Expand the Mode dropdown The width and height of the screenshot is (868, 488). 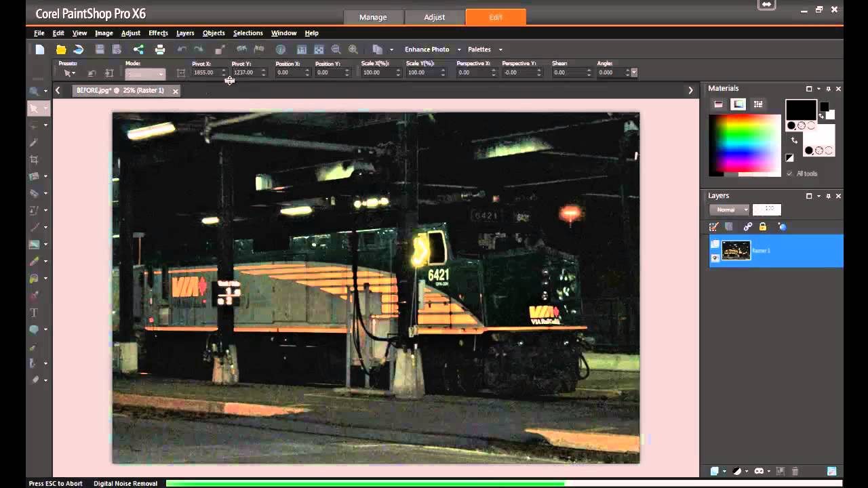144,73
